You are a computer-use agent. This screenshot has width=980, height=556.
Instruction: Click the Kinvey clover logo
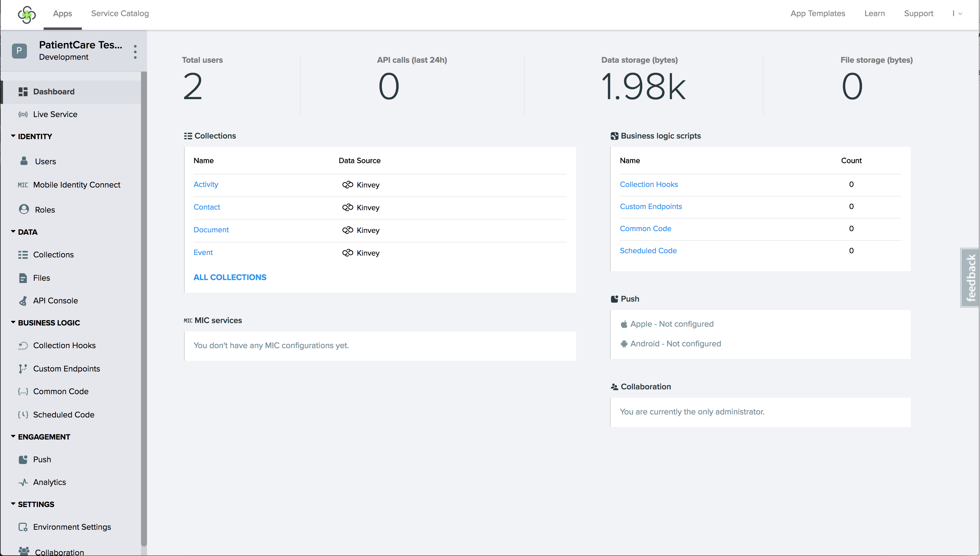[27, 15]
